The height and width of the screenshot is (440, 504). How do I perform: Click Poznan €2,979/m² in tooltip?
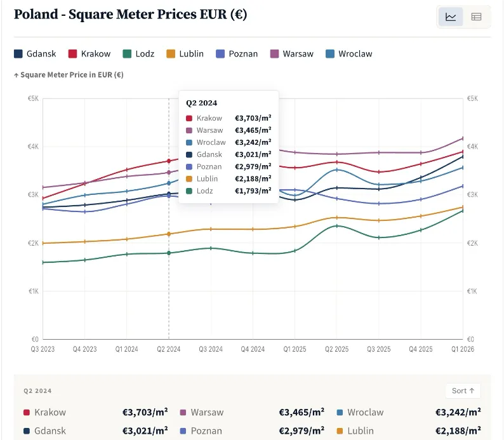tap(229, 166)
